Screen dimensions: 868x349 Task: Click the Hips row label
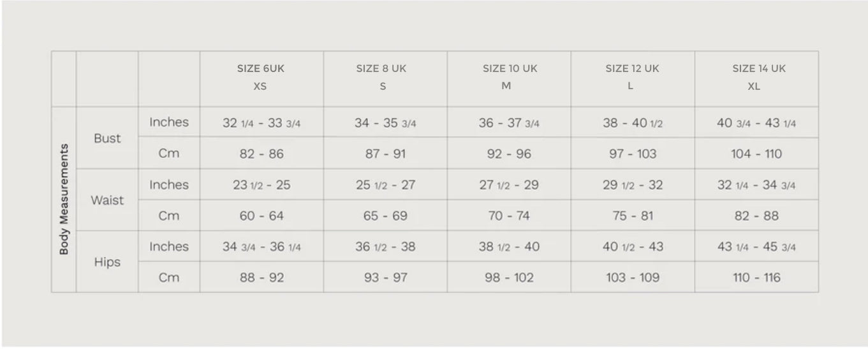[107, 262]
